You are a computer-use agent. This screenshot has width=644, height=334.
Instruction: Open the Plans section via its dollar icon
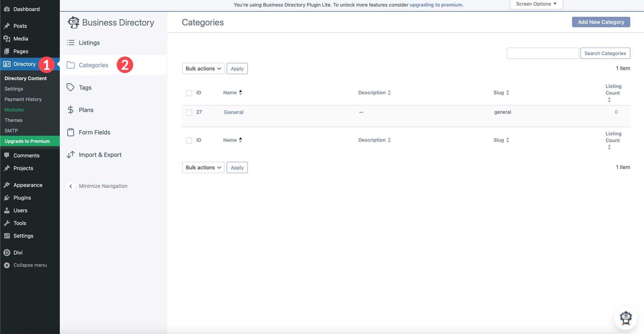coord(70,110)
